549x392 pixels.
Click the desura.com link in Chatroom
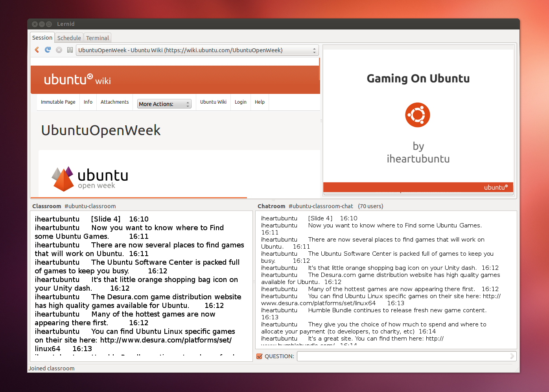(x=381, y=300)
